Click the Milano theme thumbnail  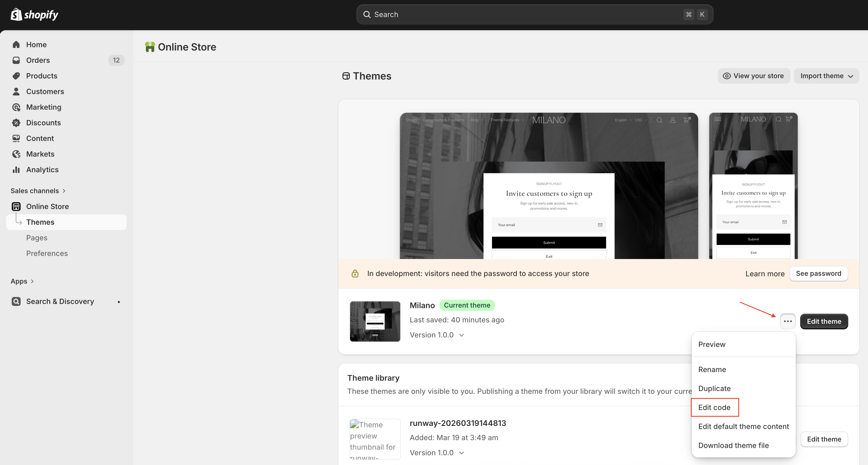click(375, 321)
